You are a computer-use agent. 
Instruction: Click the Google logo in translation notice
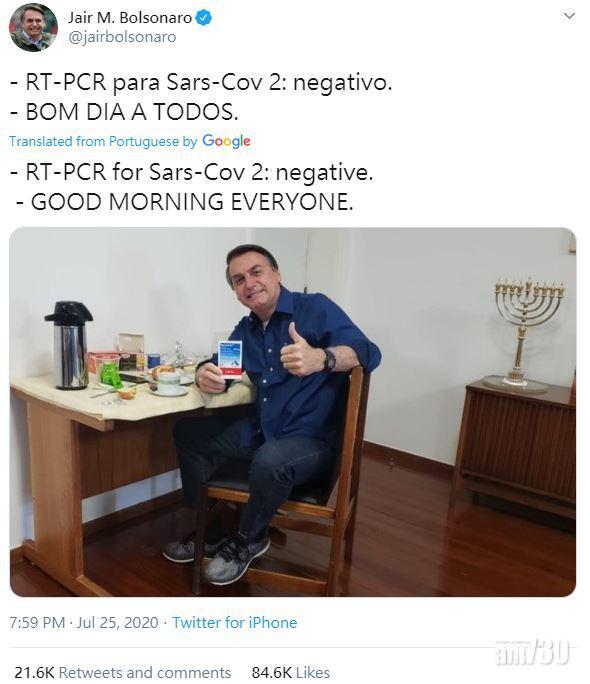point(226,141)
